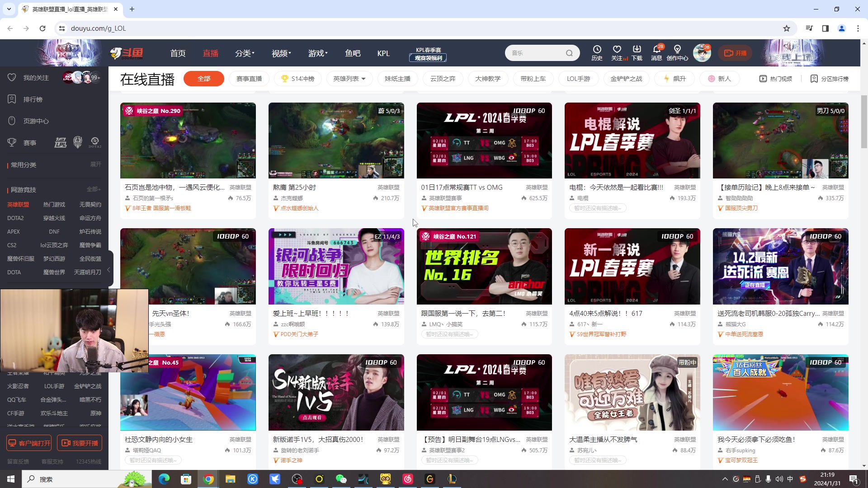Switch to the 云顶之弈 filter pill
This screenshot has width=868, height=488.
click(443, 79)
